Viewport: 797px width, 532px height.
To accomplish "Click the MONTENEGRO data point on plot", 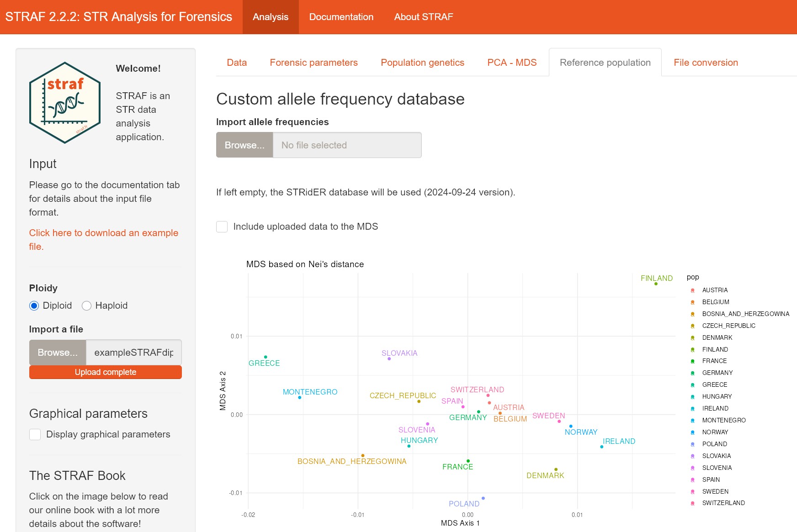I will tap(300, 398).
